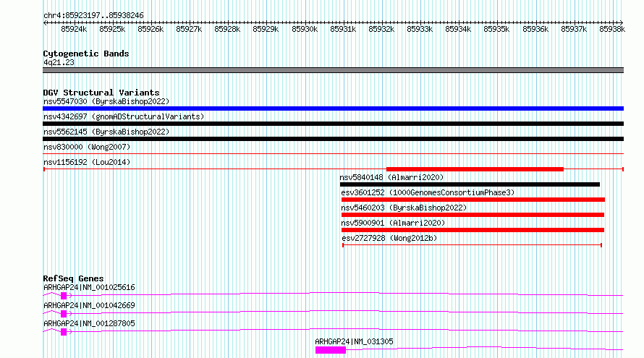
Task: Click the blue nsv5547030 variant bar
Action: tap(333, 108)
